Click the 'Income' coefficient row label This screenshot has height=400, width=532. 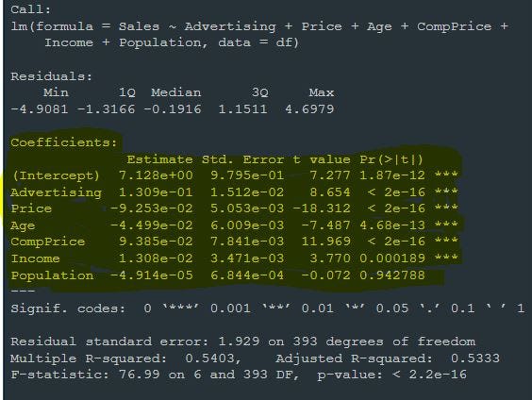coord(35,258)
